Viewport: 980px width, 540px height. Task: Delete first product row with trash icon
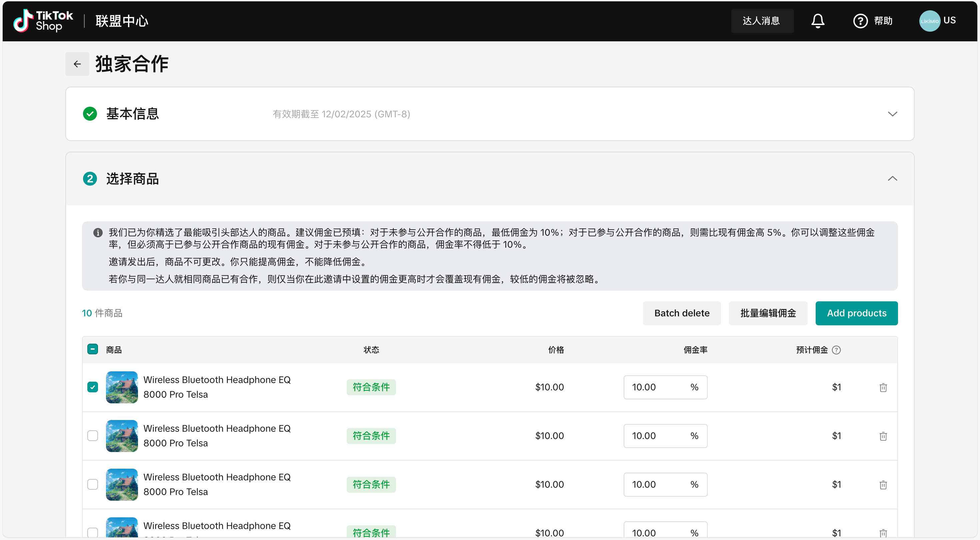click(x=883, y=387)
